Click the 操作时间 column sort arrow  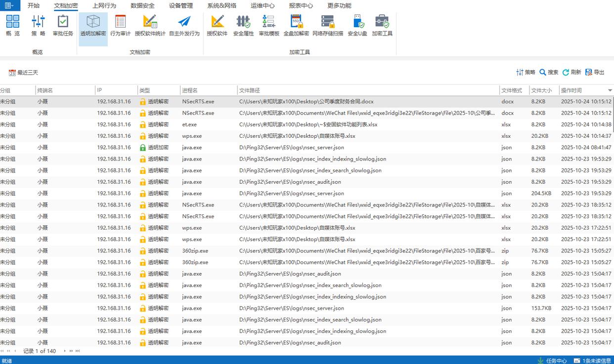(610, 90)
